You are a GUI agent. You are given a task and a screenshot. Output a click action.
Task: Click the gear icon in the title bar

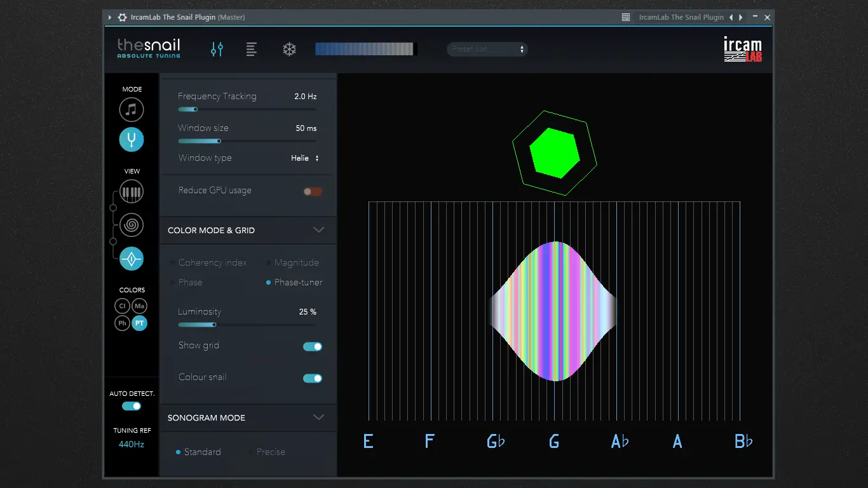(x=122, y=17)
